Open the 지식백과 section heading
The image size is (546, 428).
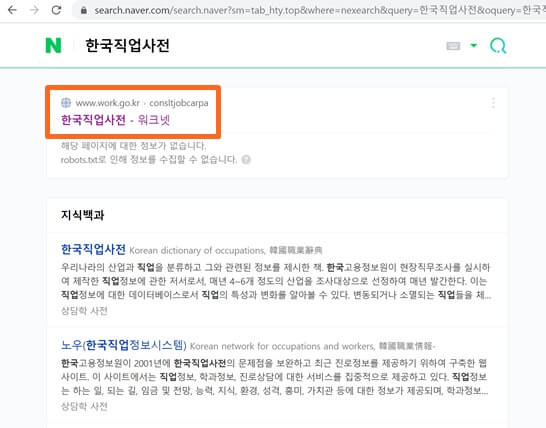click(83, 215)
